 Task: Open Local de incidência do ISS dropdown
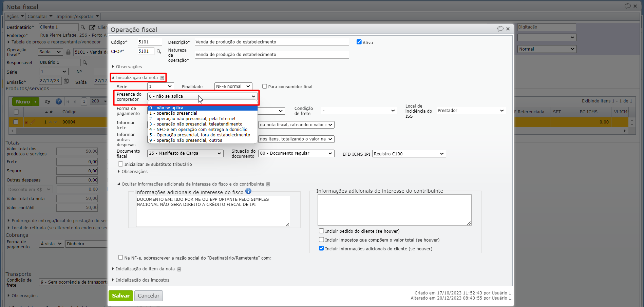click(x=471, y=111)
